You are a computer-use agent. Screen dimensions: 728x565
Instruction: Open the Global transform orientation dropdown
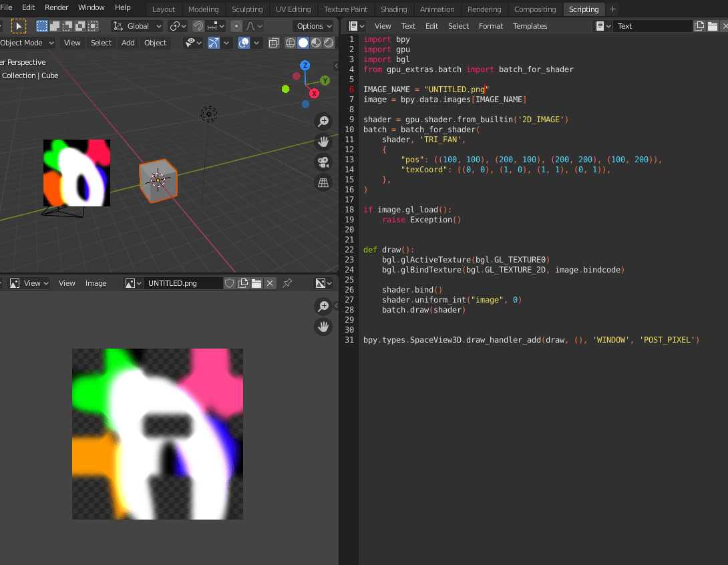pyautogui.click(x=137, y=25)
